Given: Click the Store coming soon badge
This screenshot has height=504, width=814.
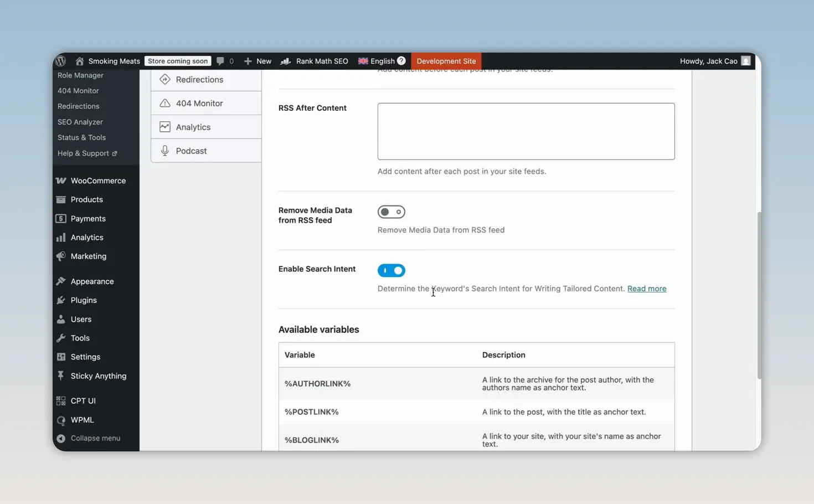Looking at the screenshot, I should coord(178,61).
